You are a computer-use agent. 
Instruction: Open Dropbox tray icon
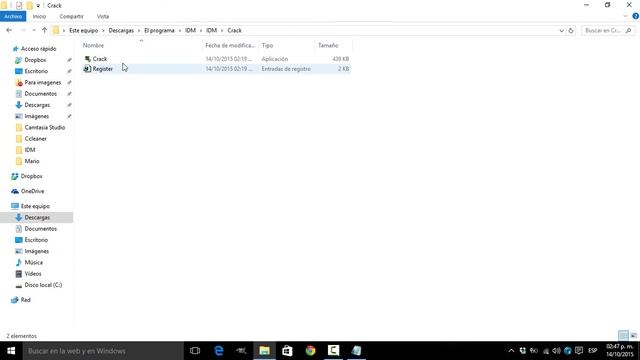(x=522, y=351)
